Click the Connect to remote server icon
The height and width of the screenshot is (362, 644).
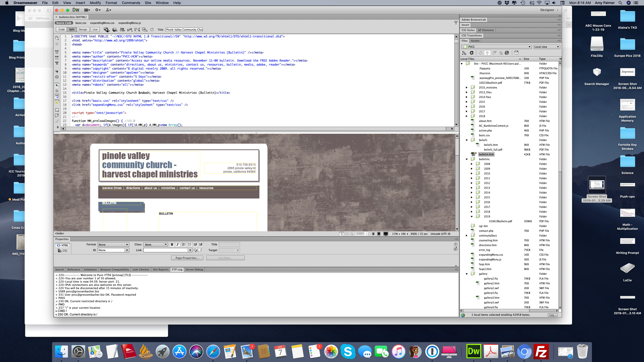[464, 53]
